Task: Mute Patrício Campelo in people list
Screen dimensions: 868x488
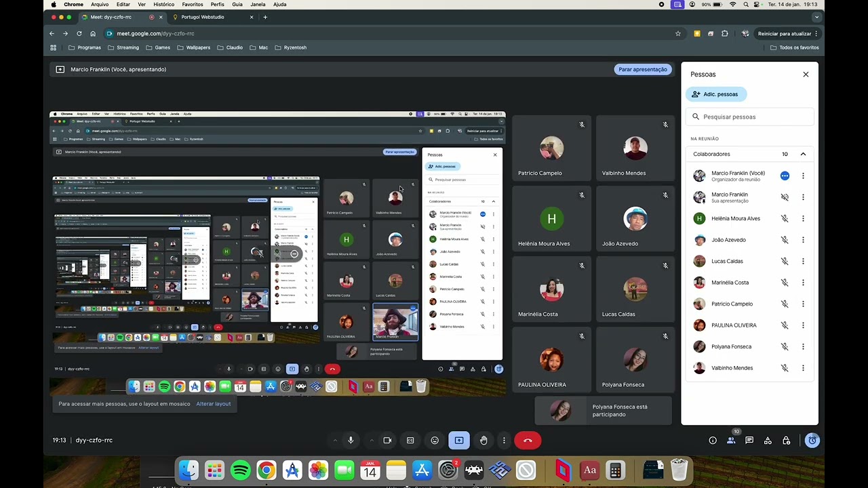Action: click(785, 304)
